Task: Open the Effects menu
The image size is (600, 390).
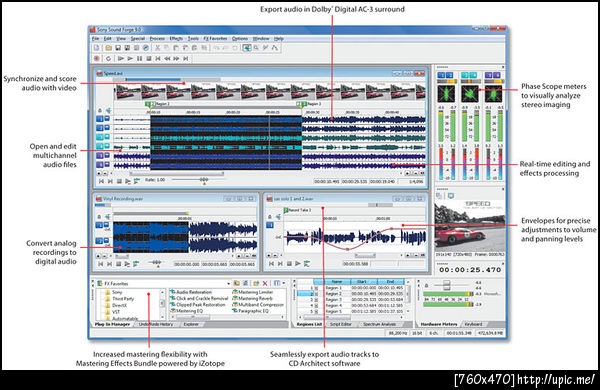Action: coord(176,39)
